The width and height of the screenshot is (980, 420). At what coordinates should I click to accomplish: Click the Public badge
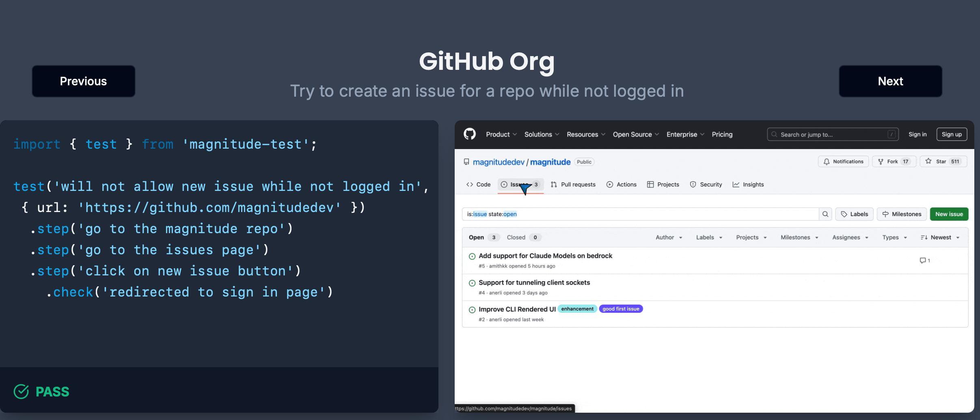[584, 162]
